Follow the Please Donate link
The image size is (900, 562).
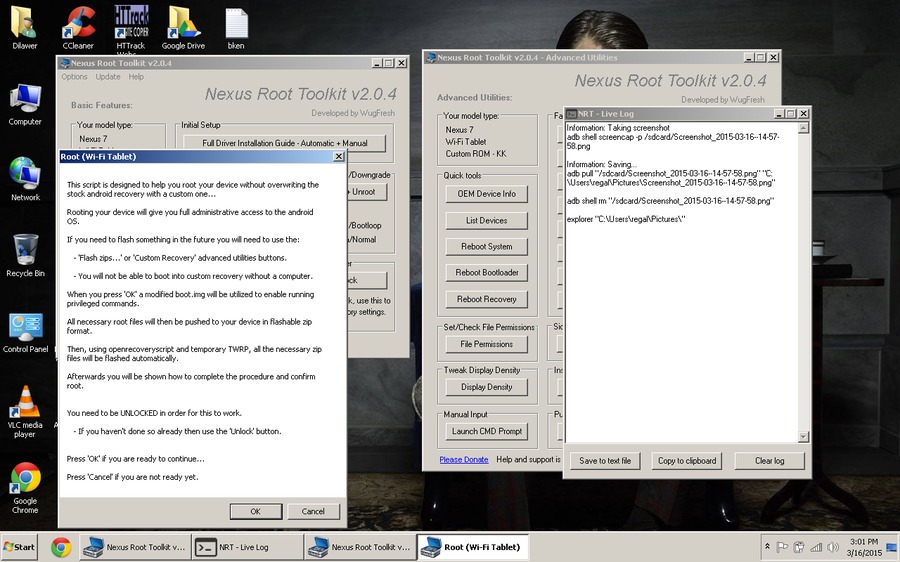464,460
